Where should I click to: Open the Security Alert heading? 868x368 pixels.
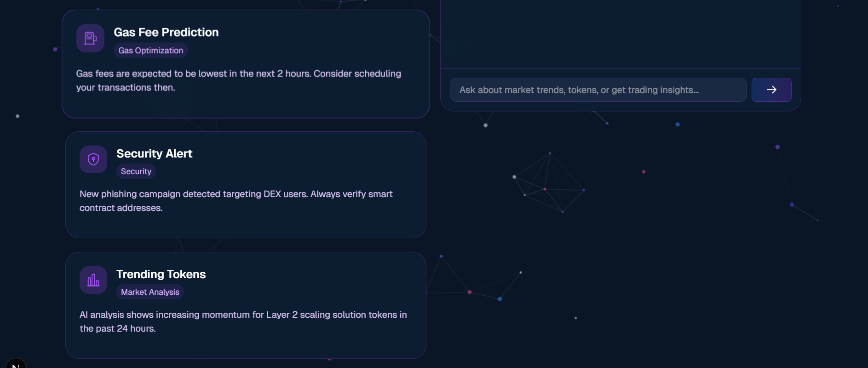(154, 153)
